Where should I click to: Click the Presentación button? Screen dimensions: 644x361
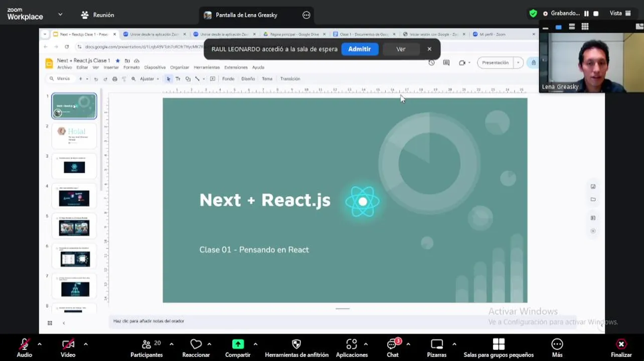[x=495, y=63]
